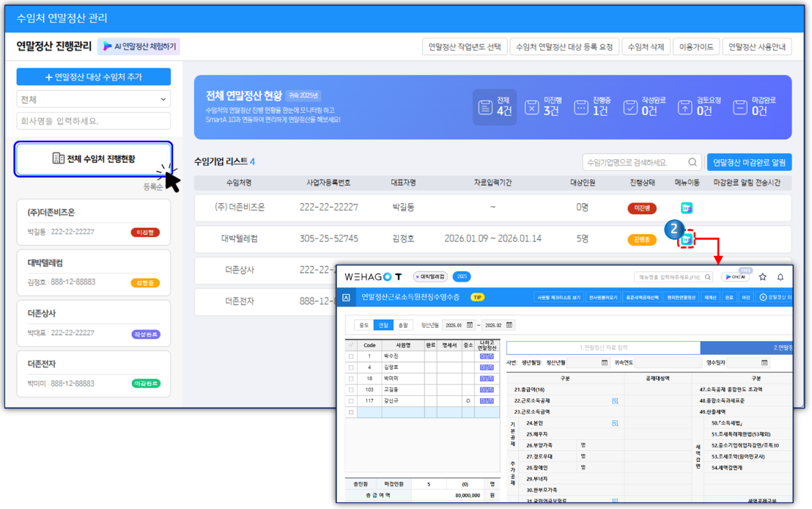Select the 더존상사 card in left list
812x509 pixels.
pyautogui.click(x=94, y=323)
